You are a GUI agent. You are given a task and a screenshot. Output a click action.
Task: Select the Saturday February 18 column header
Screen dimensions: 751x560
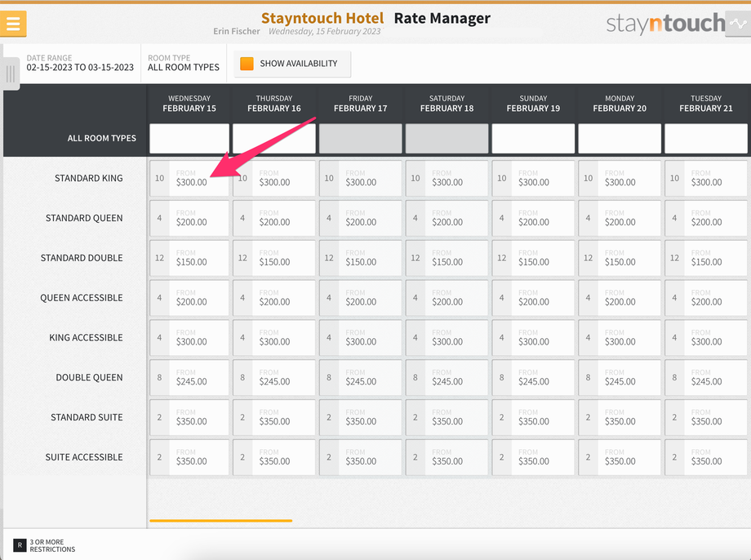pyautogui.click(x=447, y=104)
